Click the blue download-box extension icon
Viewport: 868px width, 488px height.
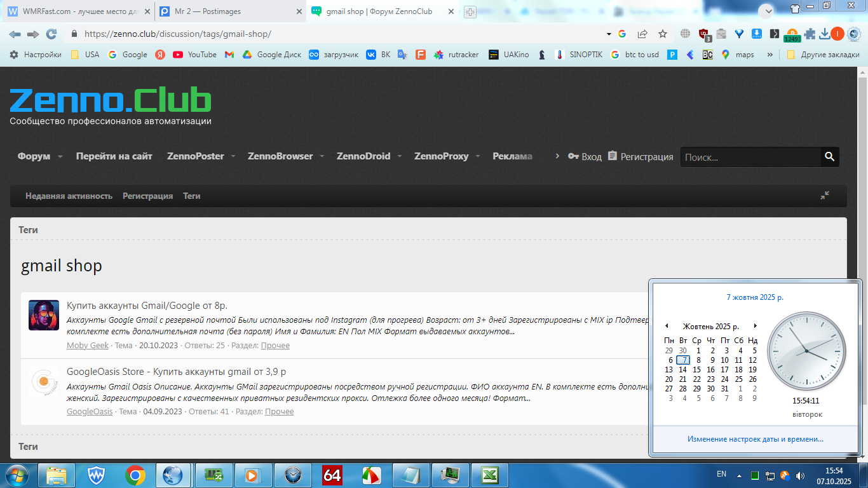click(x=757, y=34)
